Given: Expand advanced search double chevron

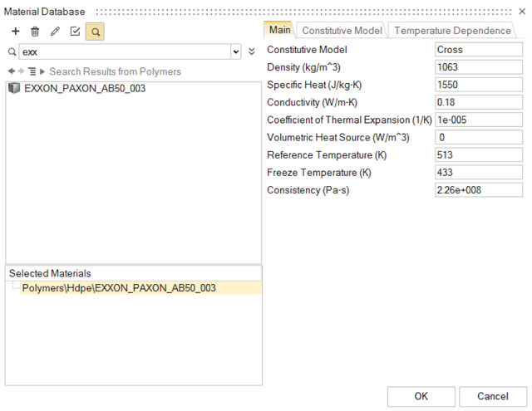Looking at the screenshot, I should point(252,51).
